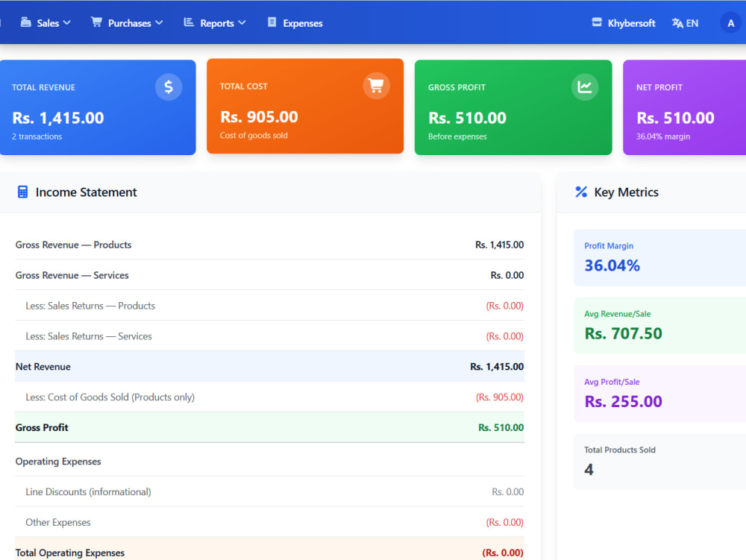This screenshot has width=746, height=560.
Task: Expand the Reports dropdown chevron
Action: (x=242, y=23)
